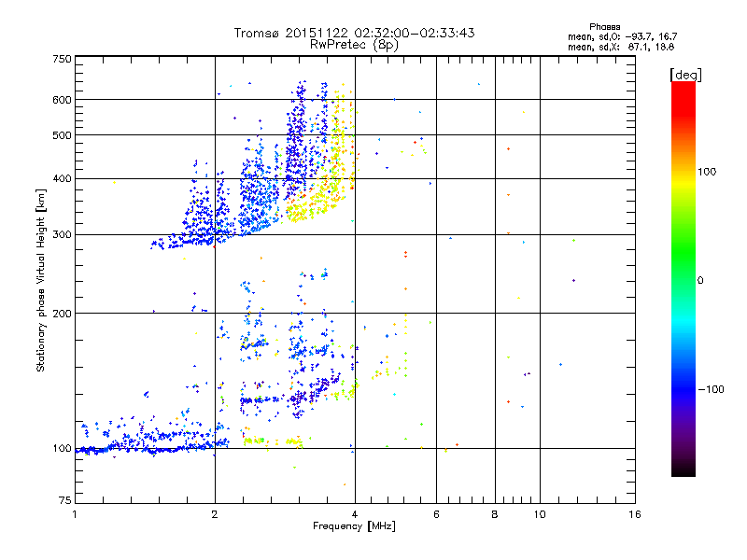The height and width of the screenshot is (560, 747).
Task: Click the 'mean, sd,O: -93.7, 16.7' line
Action: click(622, 36)
